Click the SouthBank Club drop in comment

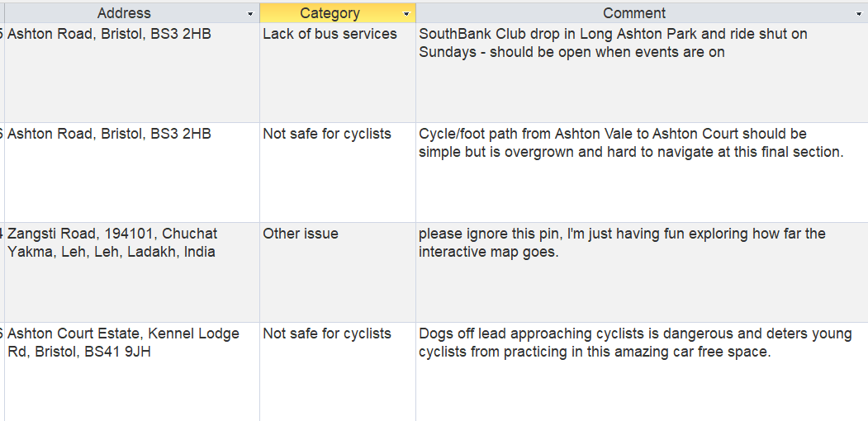coord(613,44)
